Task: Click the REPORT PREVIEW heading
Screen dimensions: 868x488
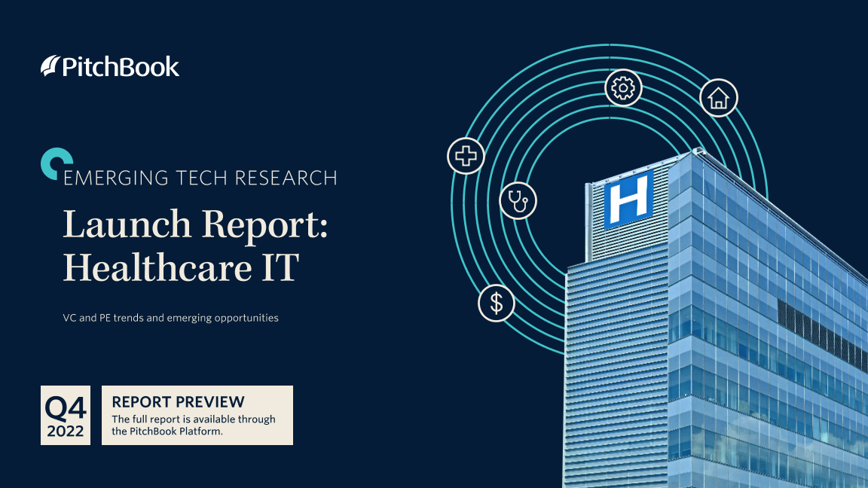Action: click(178, 402)
